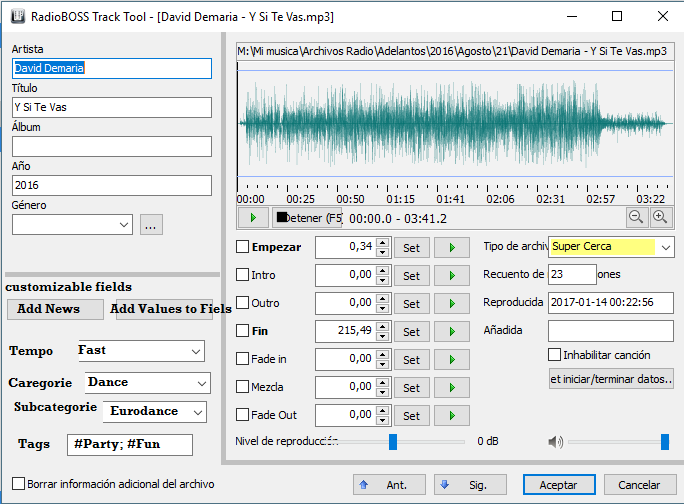The height and width of the screenshot is (504, 684).
Task: Decrease Empezar value with down arrow
Action: 383,252
